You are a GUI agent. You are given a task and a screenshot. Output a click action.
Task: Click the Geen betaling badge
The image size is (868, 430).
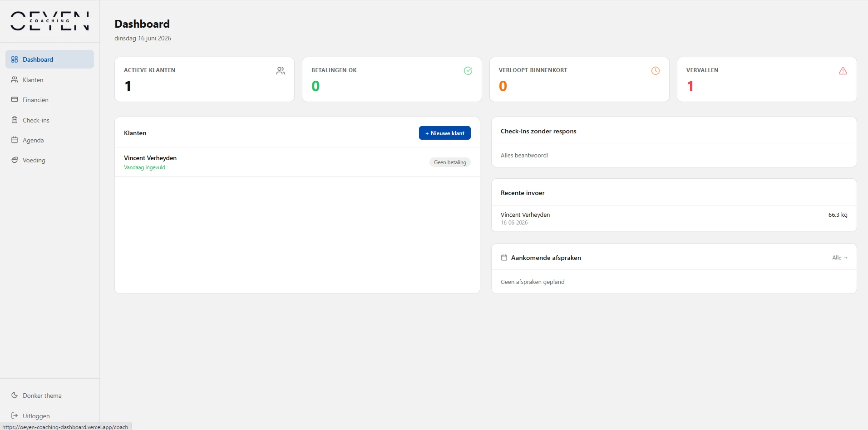pyautogui.click(x=450, y=162)
